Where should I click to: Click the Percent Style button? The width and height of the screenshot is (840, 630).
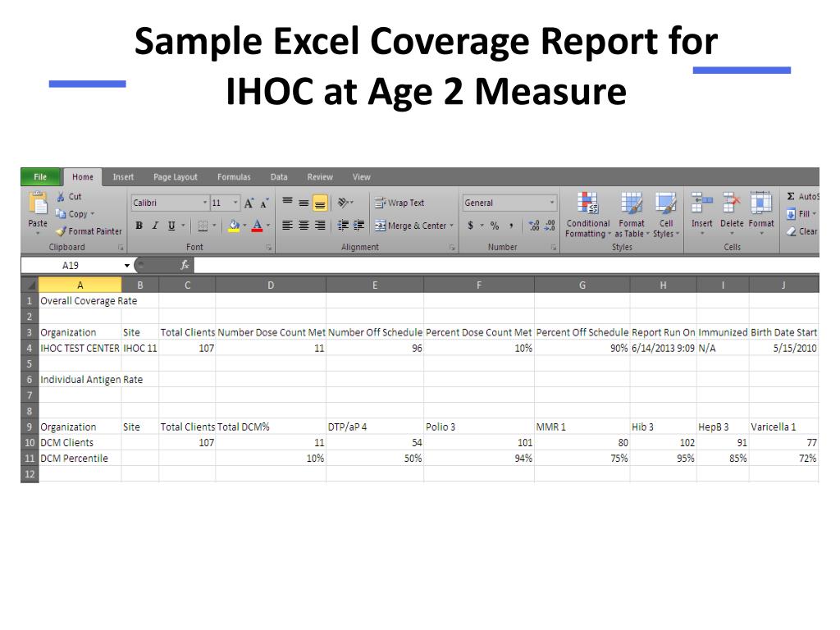click(x=495, y=226)
